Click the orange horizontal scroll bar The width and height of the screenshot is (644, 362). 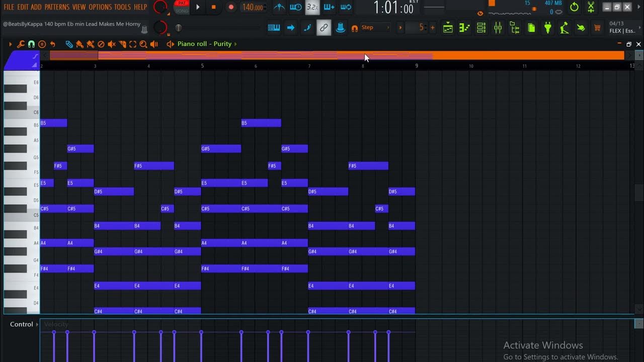pos(337,55)
